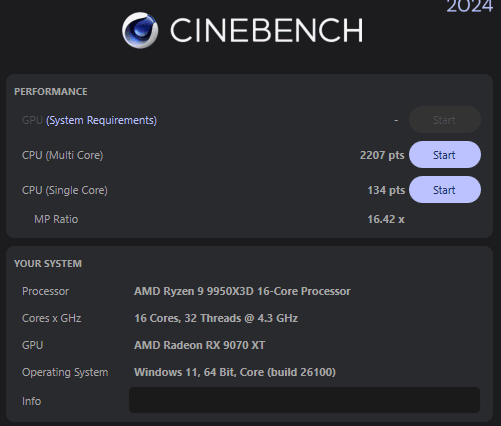The height and width of the screenshot is (426, 501).
Task: Open the System Requirements link
Action: click(x=101, y=120)
